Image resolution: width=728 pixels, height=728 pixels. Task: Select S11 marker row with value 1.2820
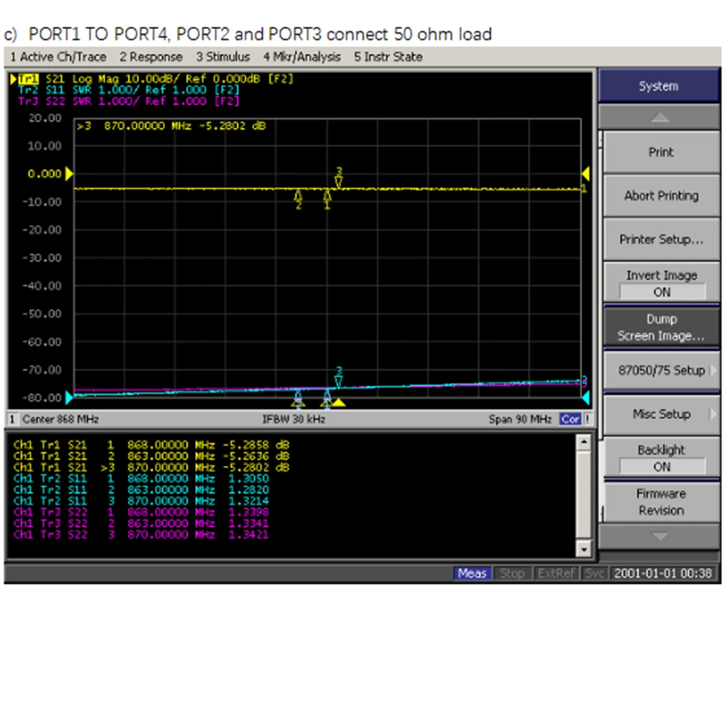tap(141, 489)
